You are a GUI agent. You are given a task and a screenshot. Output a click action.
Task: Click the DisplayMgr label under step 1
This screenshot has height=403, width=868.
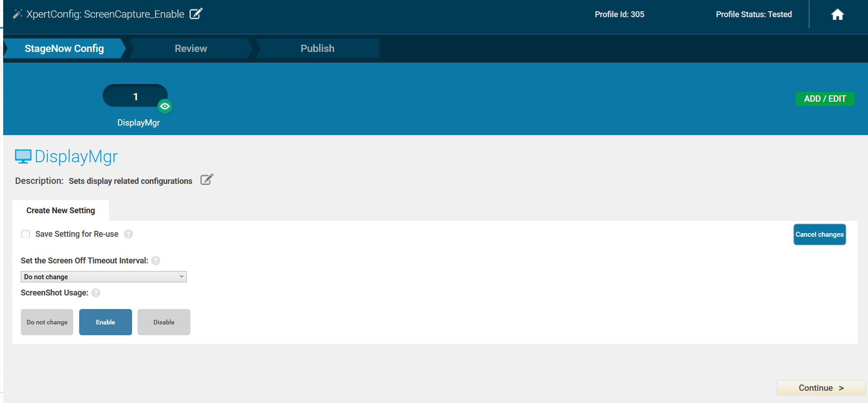pyautogui.click(x=138, y=123)
